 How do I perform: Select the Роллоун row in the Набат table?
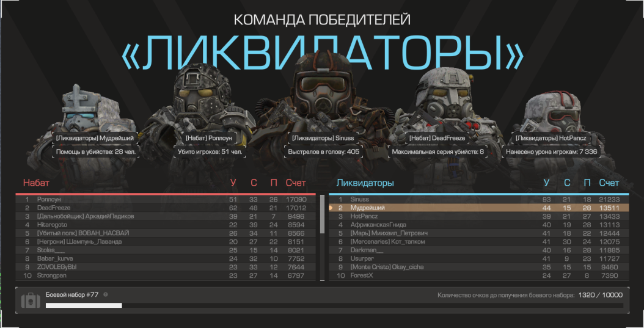point(166,200)
